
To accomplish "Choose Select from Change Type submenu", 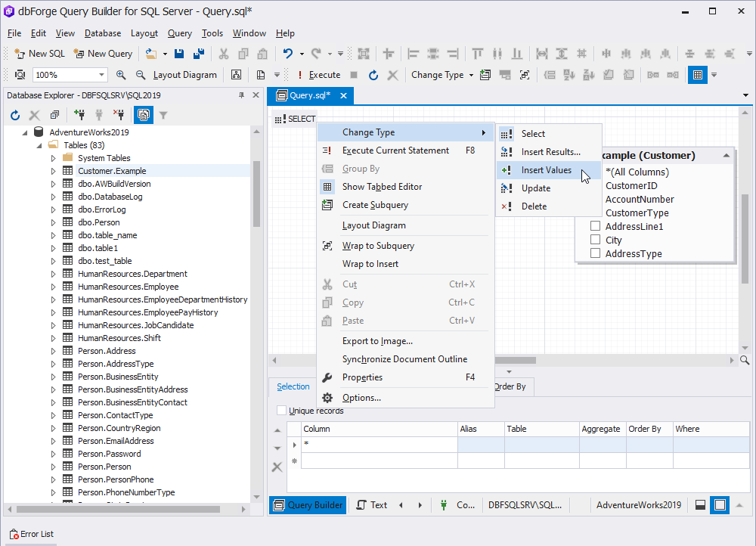I will 548,134.
